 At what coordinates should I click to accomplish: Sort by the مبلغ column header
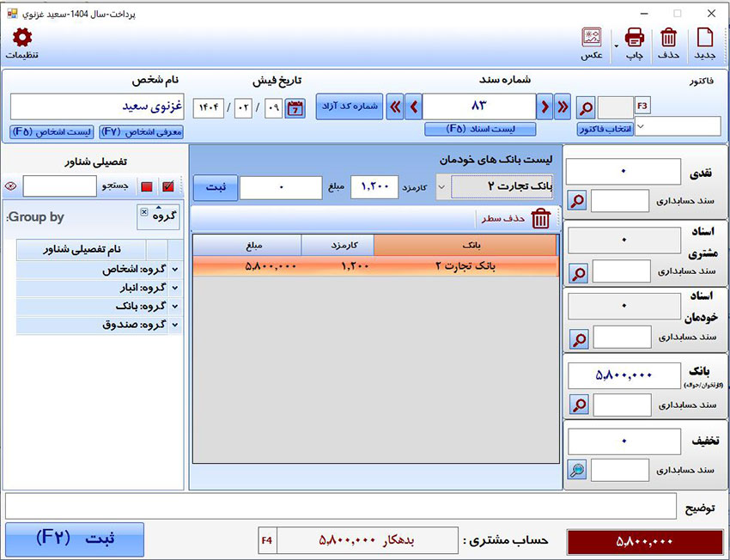247,246
